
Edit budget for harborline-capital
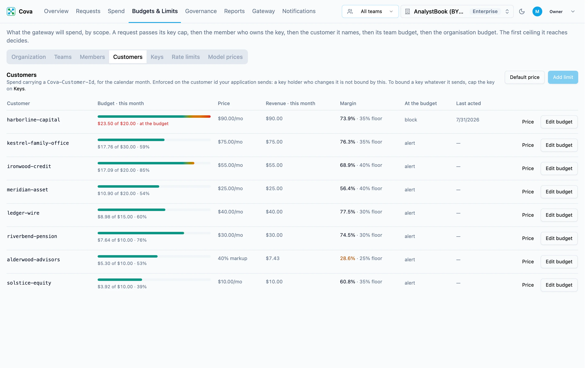559,122
